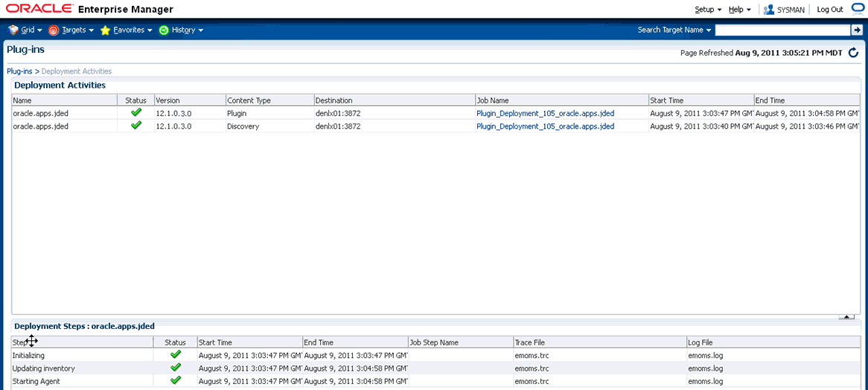Go to the Plug-ins breadcrumb link
Screen dimensions: 868x390
coord(19,71)
